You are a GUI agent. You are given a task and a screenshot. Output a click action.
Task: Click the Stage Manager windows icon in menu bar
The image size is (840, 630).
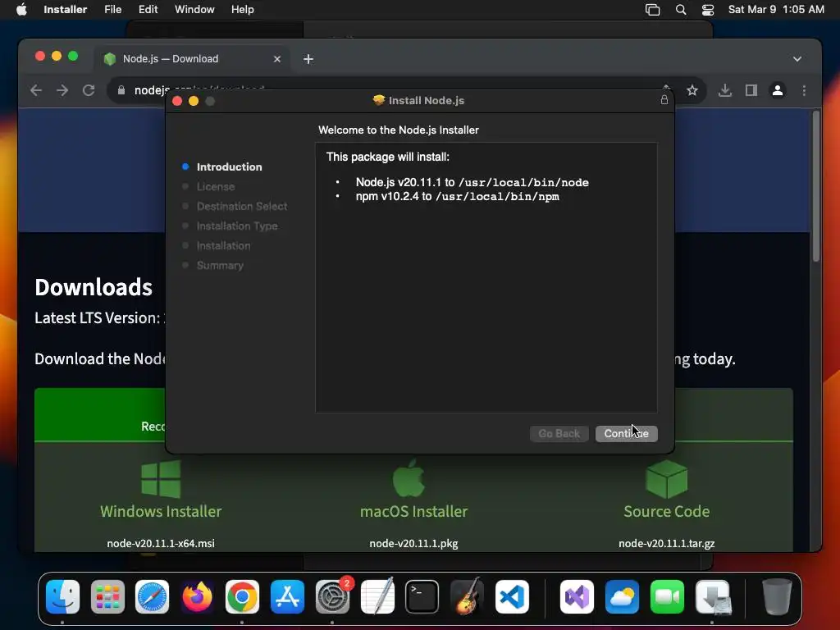click(652, 10)
